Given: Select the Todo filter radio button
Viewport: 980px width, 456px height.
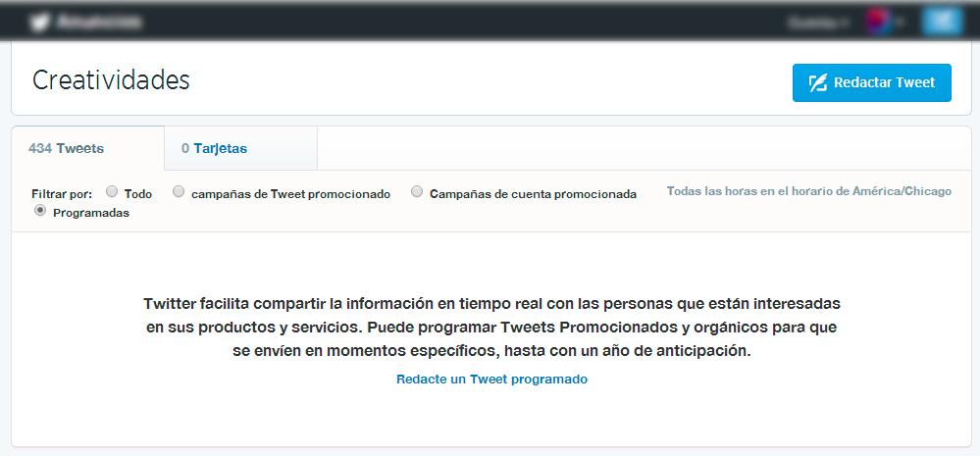Looking at the screenshot, I should tap(112, 192).
